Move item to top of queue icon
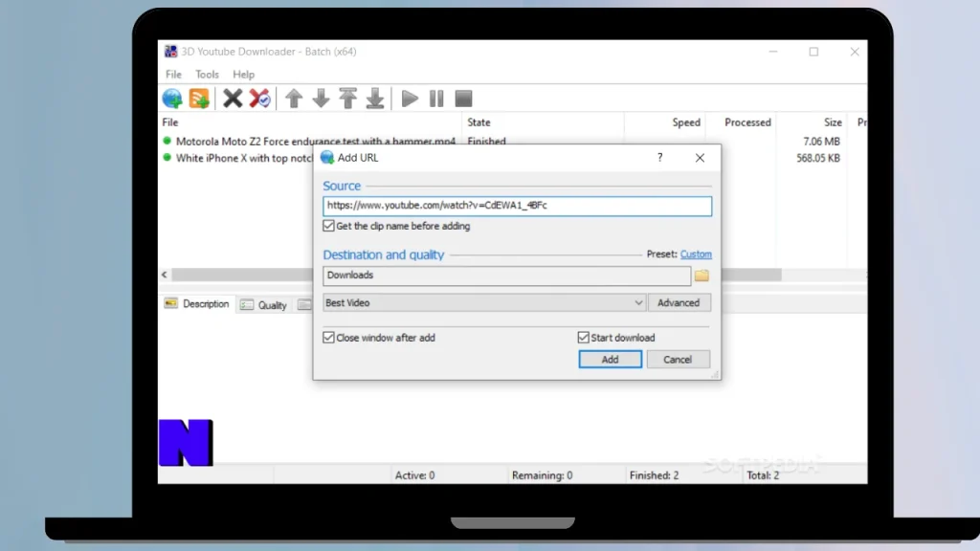 (x=348, y=99)
